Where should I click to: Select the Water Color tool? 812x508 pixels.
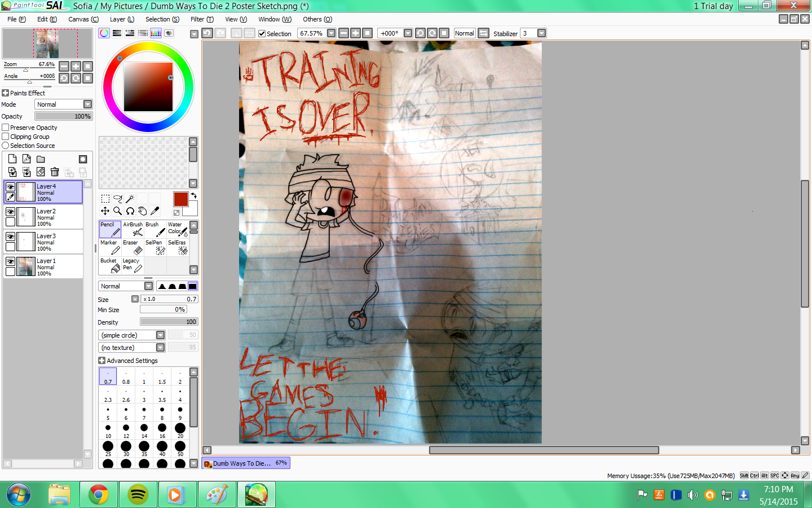pos(178,229)
